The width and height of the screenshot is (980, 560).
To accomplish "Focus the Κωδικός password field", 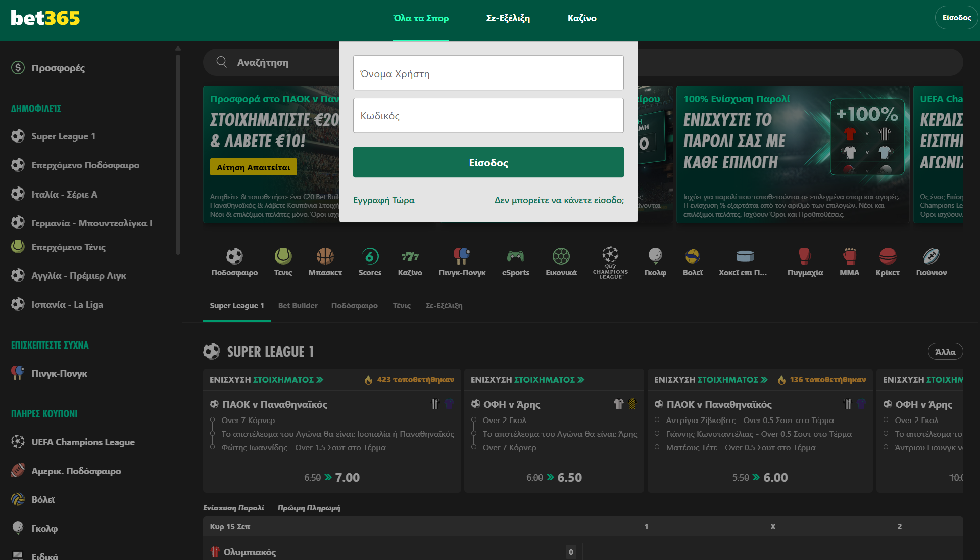I will 488,115.
